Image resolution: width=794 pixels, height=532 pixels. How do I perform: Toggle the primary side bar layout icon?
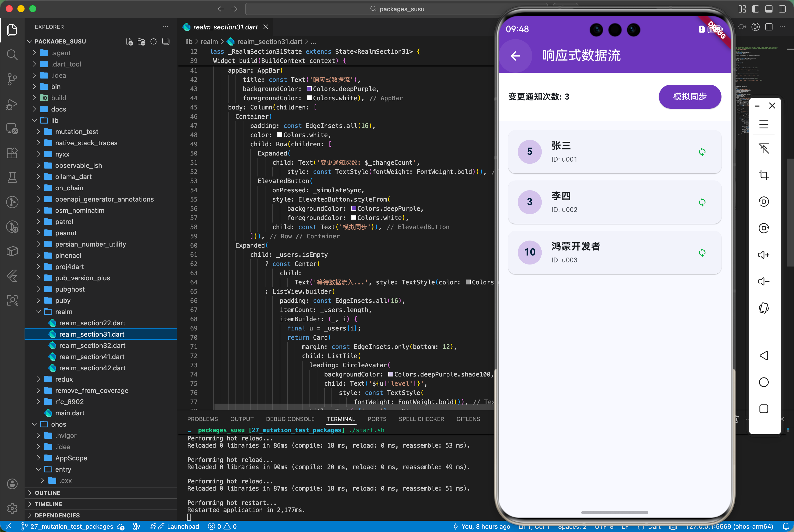(x=755, y=9)
